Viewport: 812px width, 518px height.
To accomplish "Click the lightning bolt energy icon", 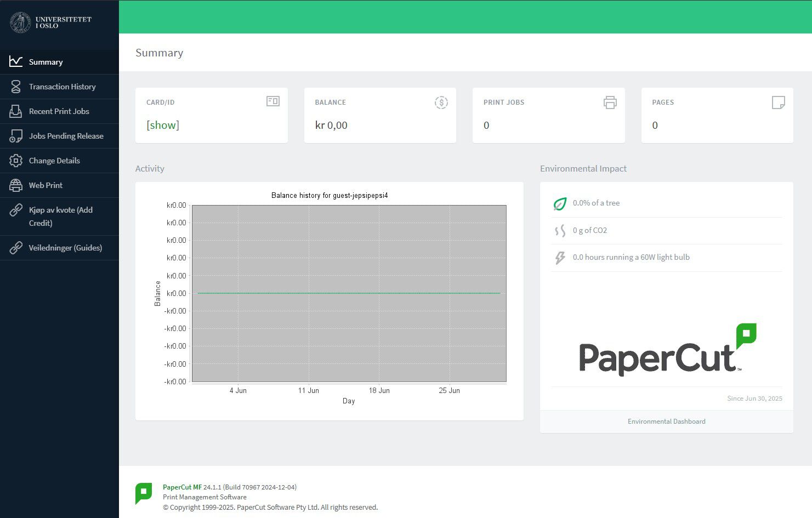I will coord(560,258).
